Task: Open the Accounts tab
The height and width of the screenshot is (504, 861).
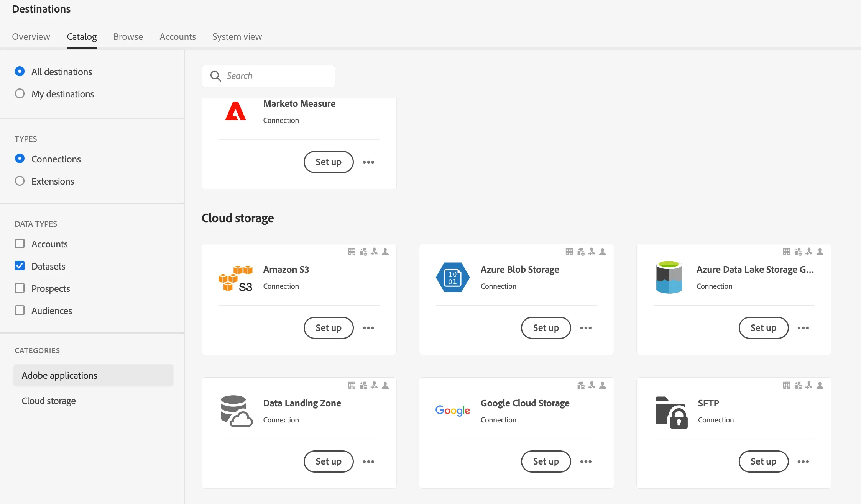Action: (x=177, y=37)
